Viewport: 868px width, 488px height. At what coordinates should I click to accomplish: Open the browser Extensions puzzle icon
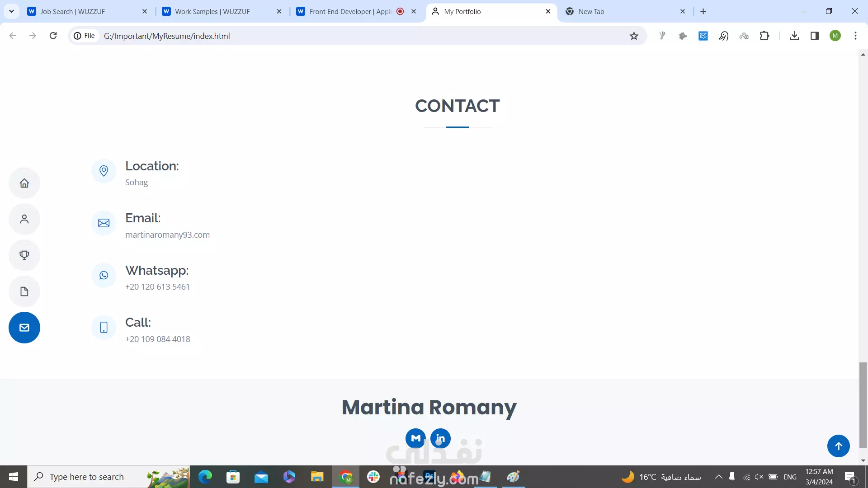pos(764,36)
